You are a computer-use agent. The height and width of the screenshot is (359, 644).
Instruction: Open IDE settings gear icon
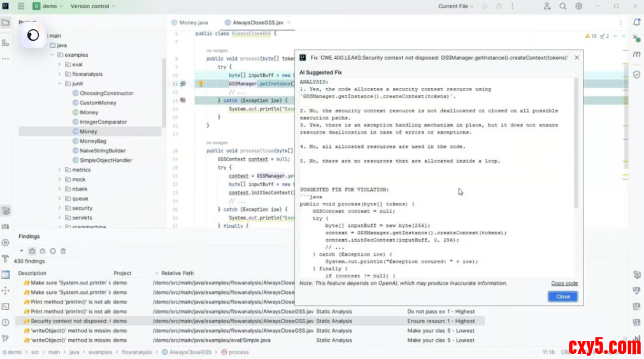point(578,6)
